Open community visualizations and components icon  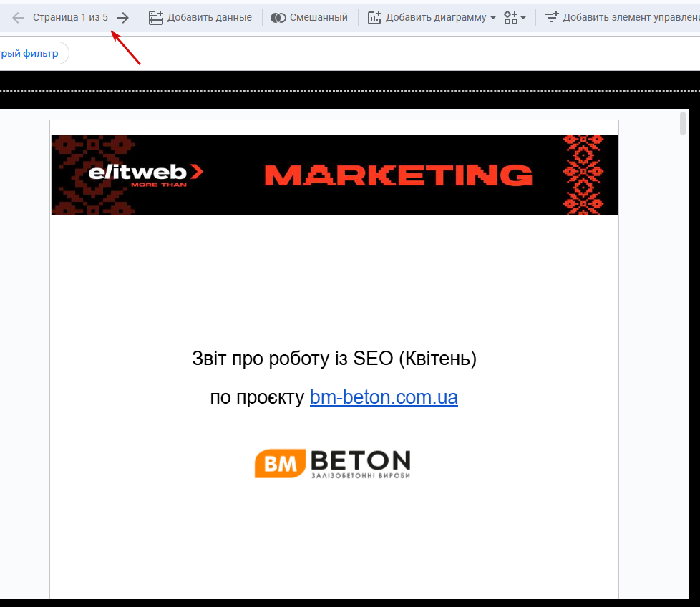(x=515, y=18)
